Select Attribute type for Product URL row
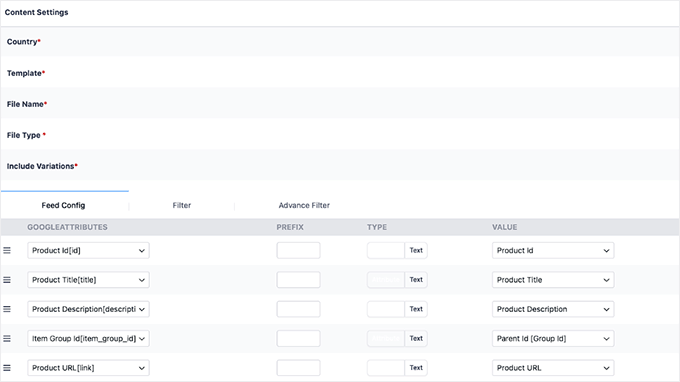Screen dimensions: 680x382 386,368
